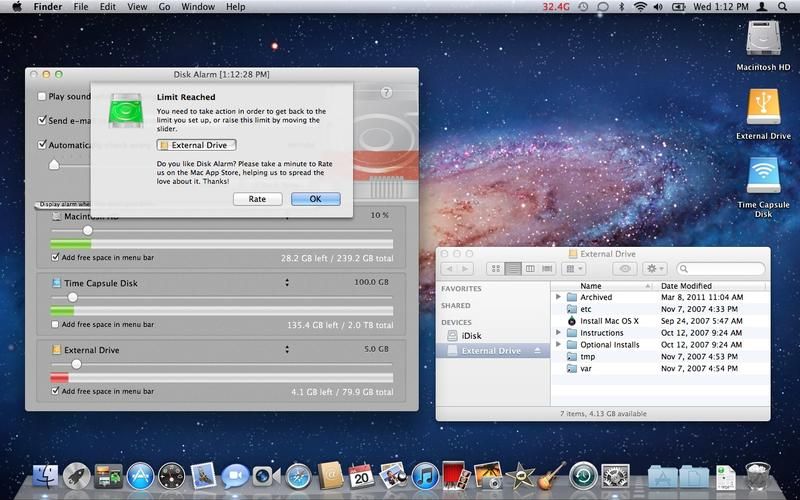Launch iChat from the Dock
The height and width of the screenshot is (500, 800).
[235, 476]
